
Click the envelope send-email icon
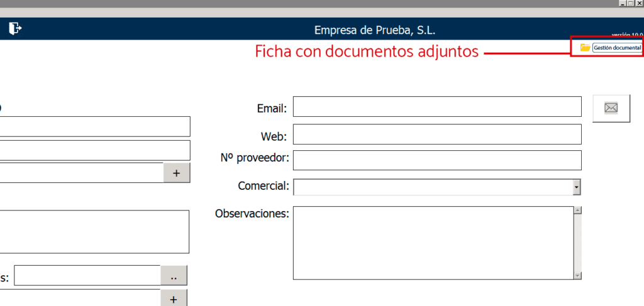tap(611, 107)
